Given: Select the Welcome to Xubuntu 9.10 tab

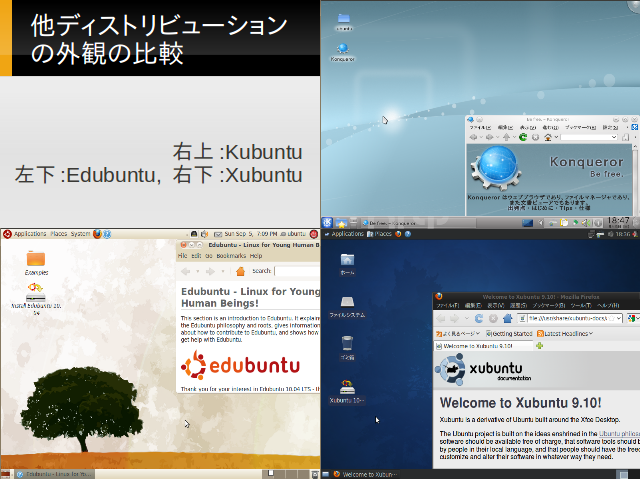Looking at the screenshot, I should tap(484, 346).
